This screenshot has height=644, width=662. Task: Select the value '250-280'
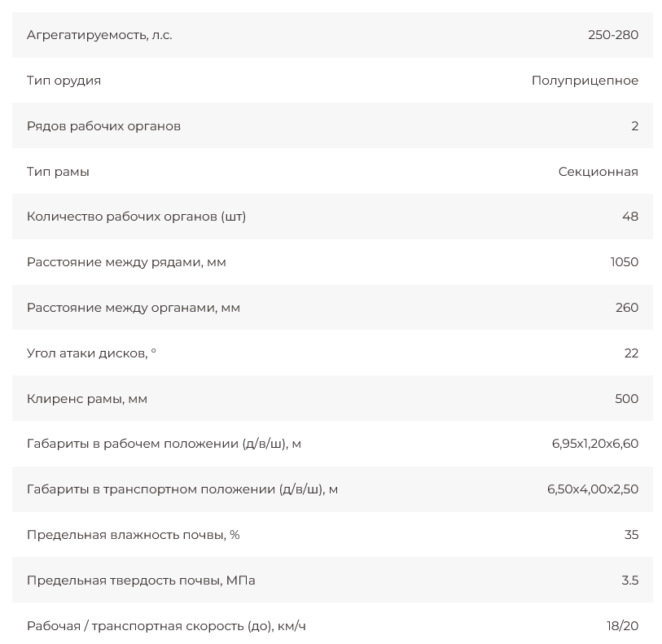point(612,35)
